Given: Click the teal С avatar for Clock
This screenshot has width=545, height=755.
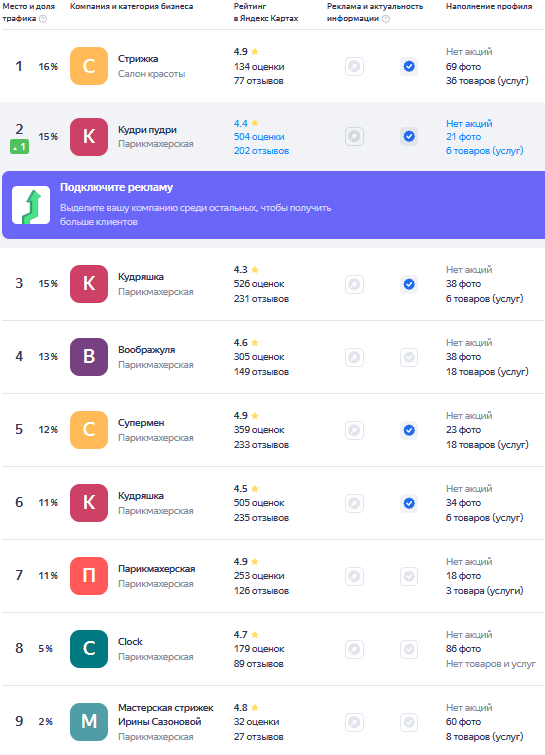Looking at the screenshot, I should [x=89, y=649].
